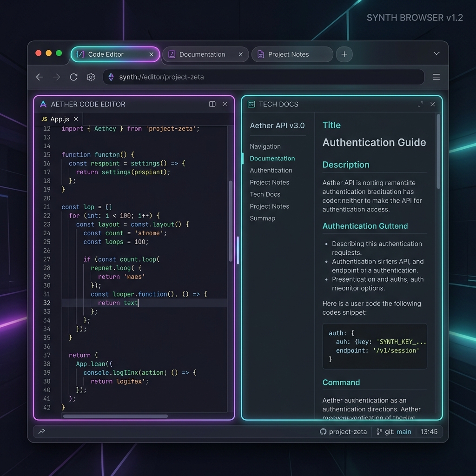476x476 pixels.
Task: Click the green maximize dot
Action: tap(59, 53)
